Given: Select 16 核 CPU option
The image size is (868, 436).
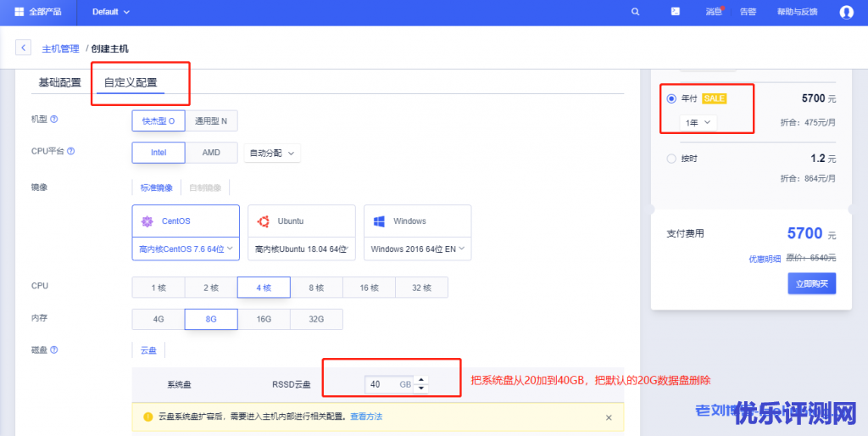Looking at the screenshot, I should [369, 288].
